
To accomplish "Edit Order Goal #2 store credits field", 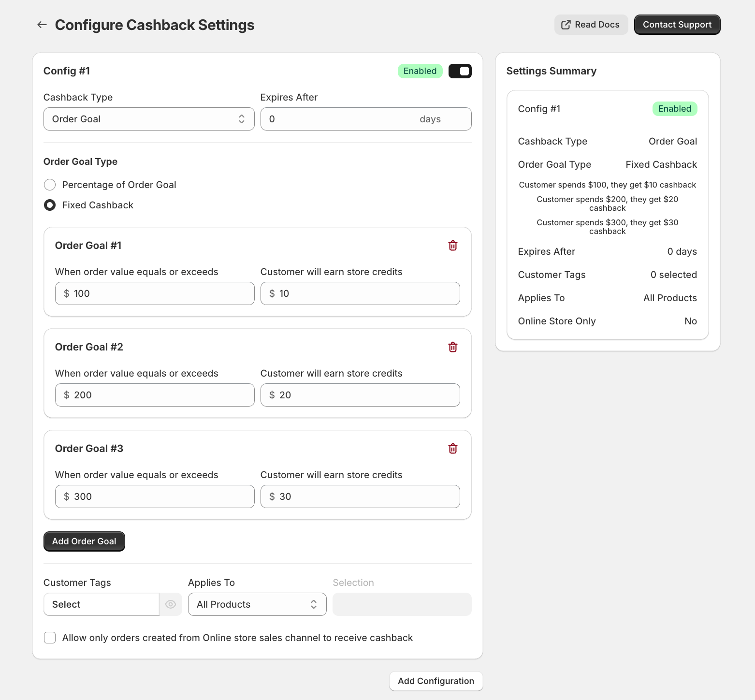I will tap(365, 395).
